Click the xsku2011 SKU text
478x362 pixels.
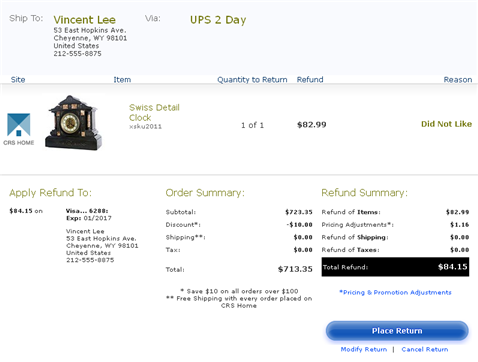145,127
